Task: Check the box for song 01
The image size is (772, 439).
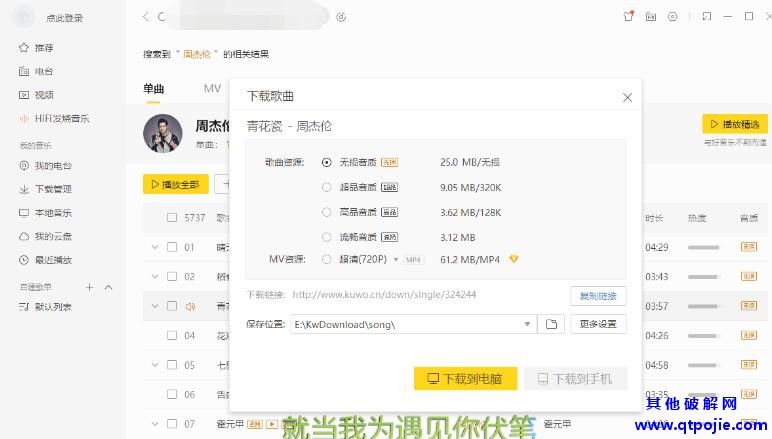Action: click(x=172, y=247)
